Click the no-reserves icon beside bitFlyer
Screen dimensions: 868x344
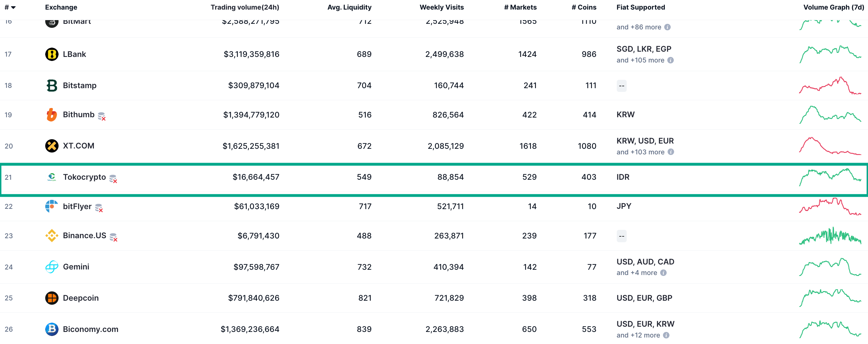coord(99,208)
